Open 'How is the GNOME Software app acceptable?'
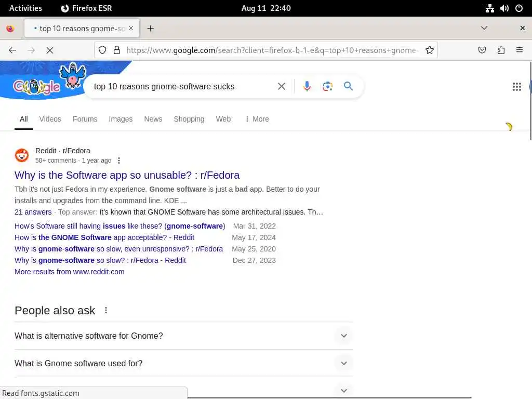 tap(104, 237)
